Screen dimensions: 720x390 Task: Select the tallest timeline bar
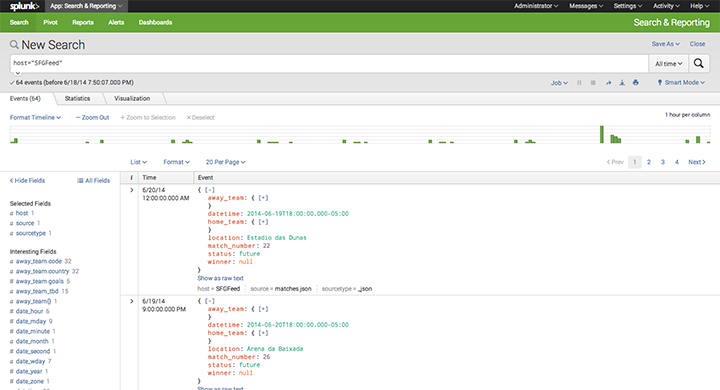(602, 134)
